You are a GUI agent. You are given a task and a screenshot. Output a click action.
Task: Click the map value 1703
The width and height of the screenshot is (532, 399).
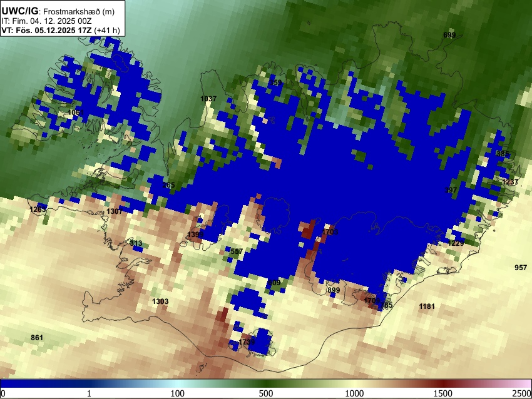(330, 232)
